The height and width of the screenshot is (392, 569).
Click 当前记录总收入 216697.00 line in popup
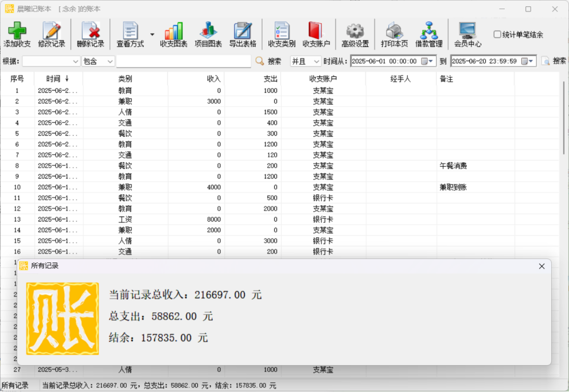tap(185, 295)
